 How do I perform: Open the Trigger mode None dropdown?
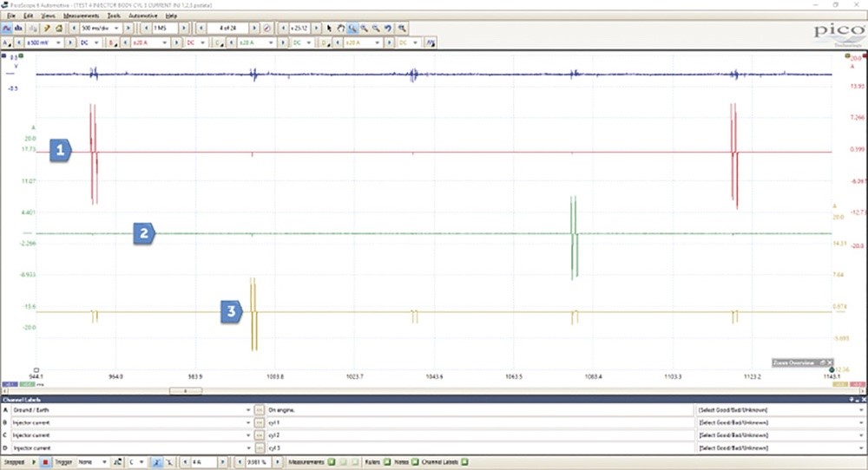coord(93,462)
